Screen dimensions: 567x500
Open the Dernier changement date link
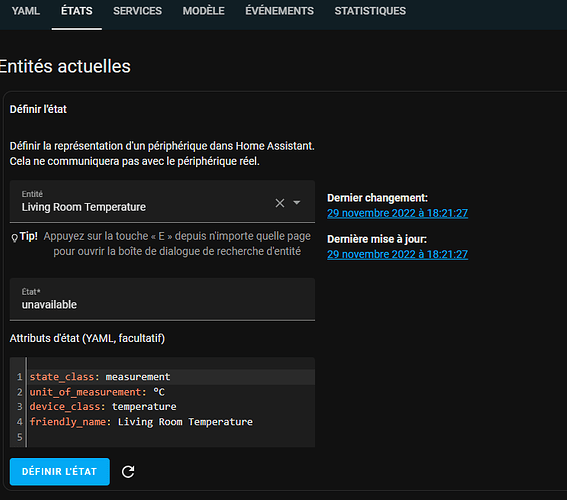point(397,213)
